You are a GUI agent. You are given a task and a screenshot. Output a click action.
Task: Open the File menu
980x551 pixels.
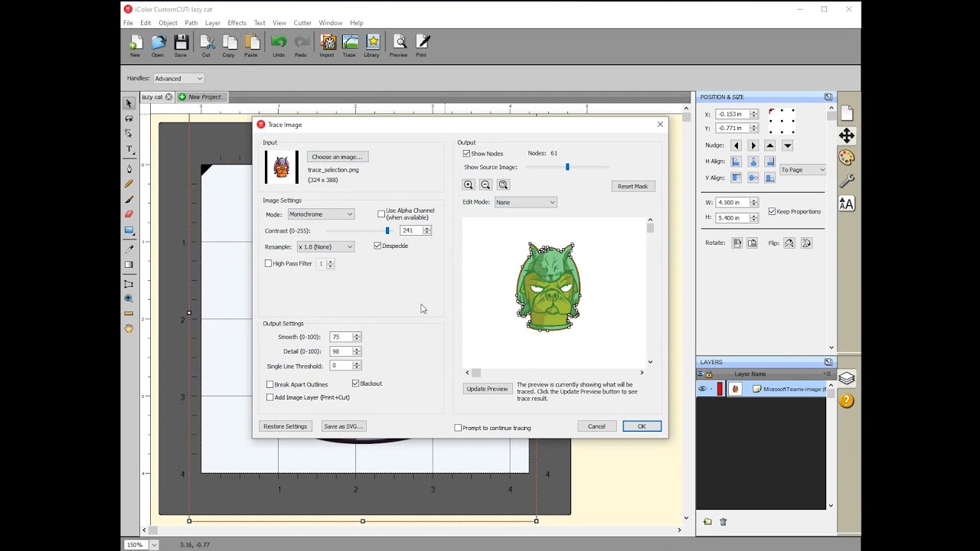(128, 23)
